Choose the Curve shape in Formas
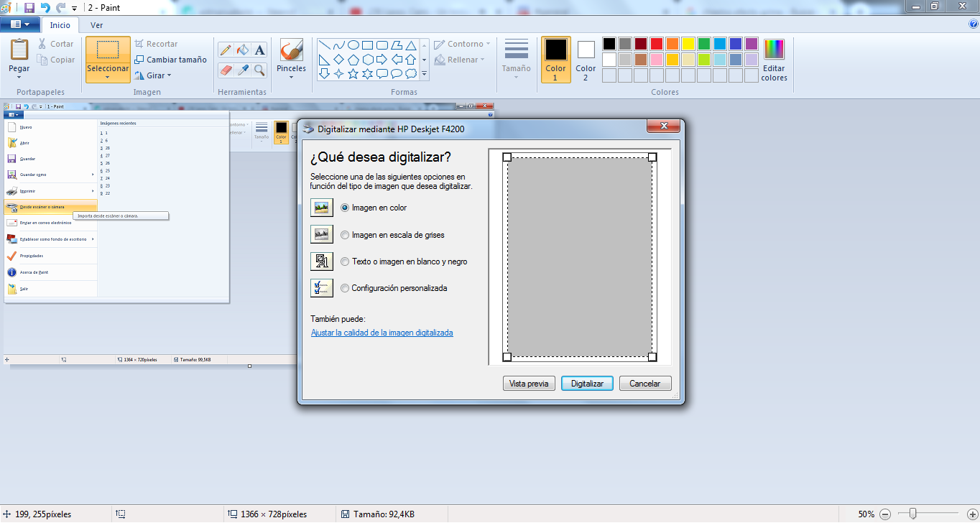980x523 pixels. point(338,45)
